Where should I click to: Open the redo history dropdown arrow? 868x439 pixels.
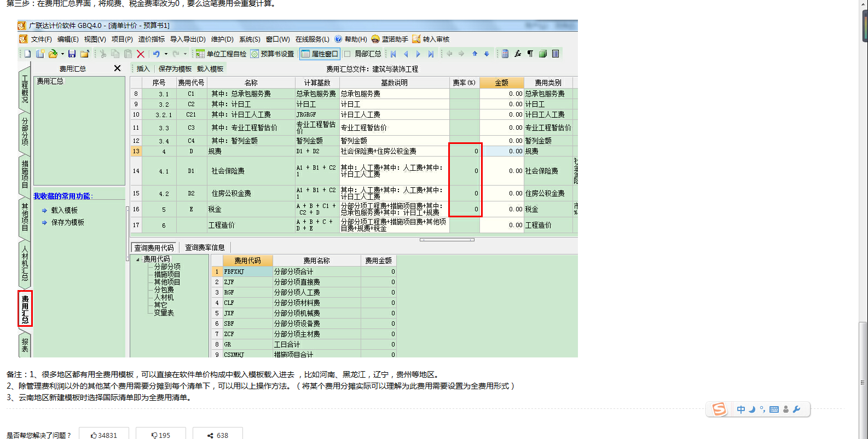click(x=185, y=54)
